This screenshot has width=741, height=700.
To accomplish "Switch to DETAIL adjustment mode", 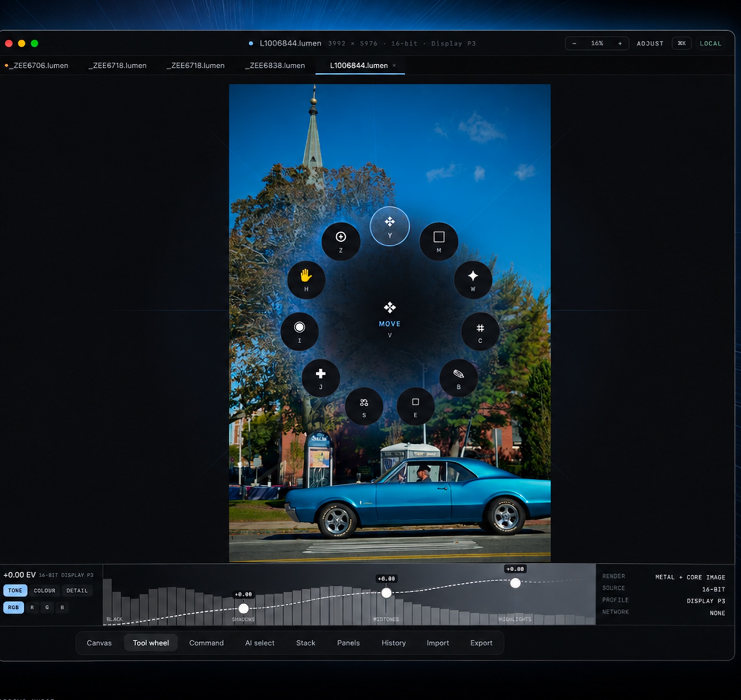I will (x=77, y=590).
